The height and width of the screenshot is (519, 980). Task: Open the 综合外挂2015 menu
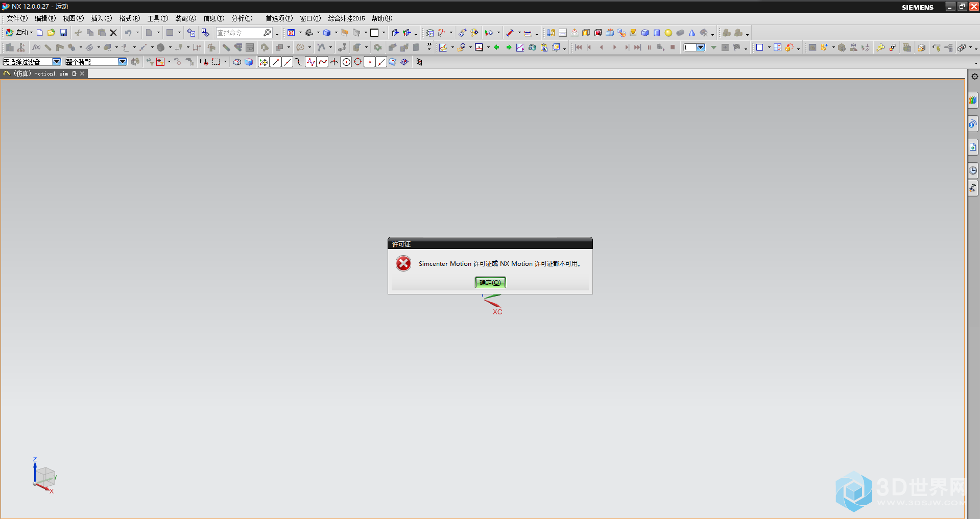tap(346, 18)
